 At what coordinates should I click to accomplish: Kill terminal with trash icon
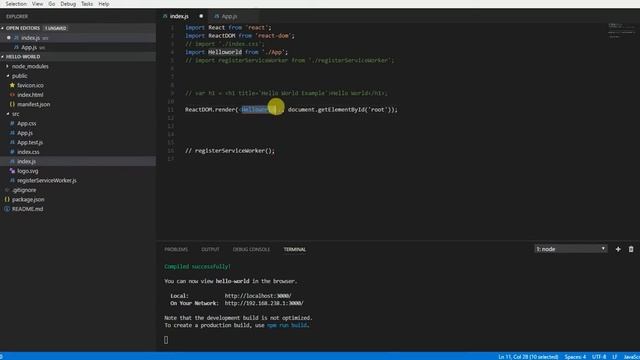(x=631, y=249)
